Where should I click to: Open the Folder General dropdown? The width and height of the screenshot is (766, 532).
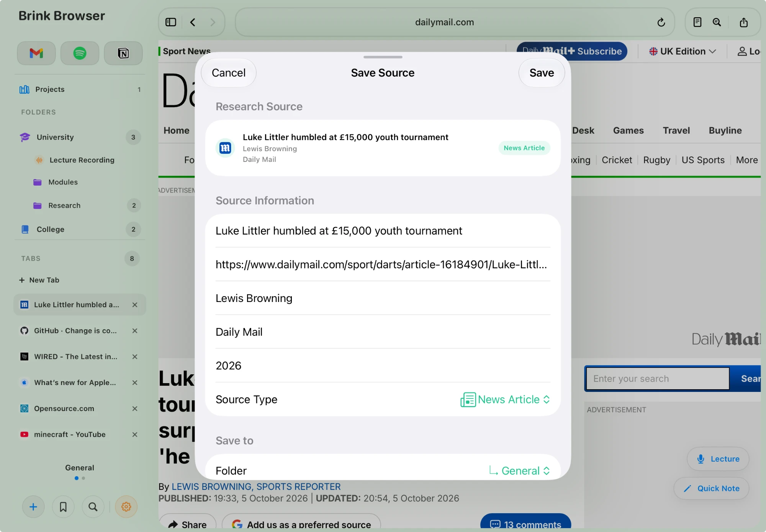point(520,471)
